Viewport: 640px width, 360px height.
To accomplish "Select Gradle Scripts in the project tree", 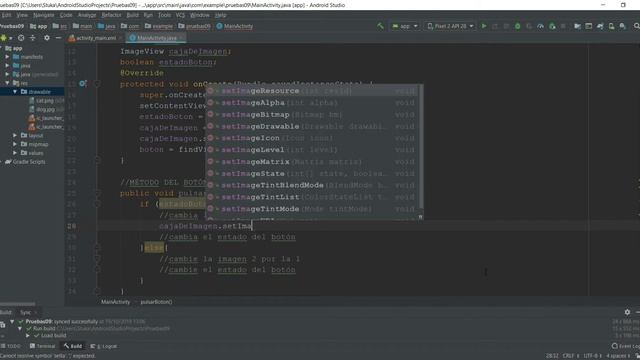I will [x=25, y=162].
